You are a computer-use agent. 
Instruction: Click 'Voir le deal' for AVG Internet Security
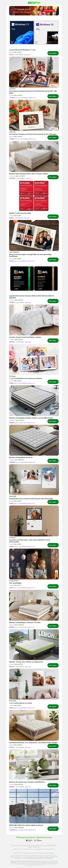pyautogui.click(x=53, y=301)
